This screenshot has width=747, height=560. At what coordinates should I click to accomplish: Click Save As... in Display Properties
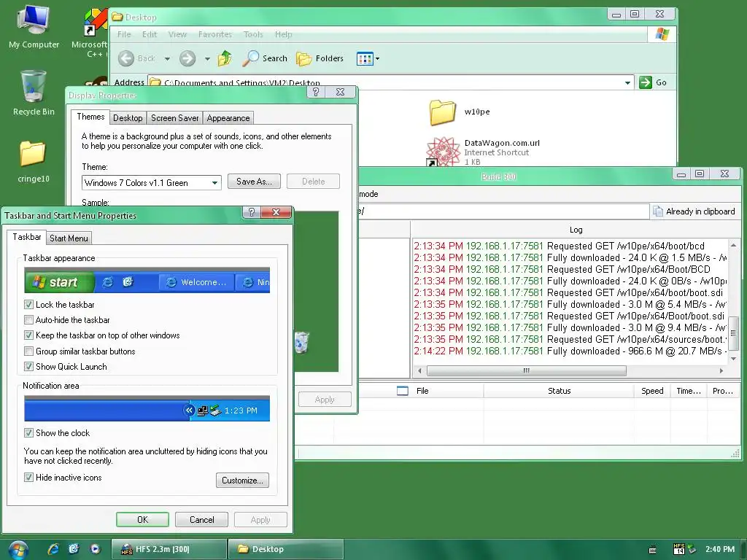[254, 182]
